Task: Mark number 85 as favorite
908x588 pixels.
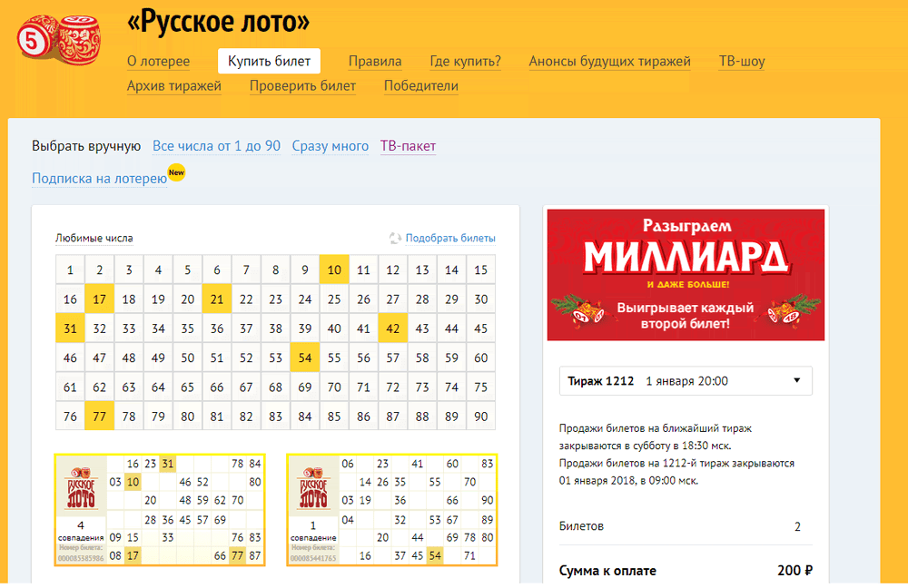Action: click(334, 416)
